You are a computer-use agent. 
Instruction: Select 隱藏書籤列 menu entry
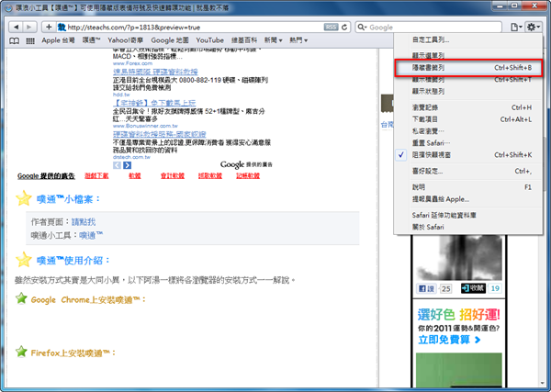(468, 67)
